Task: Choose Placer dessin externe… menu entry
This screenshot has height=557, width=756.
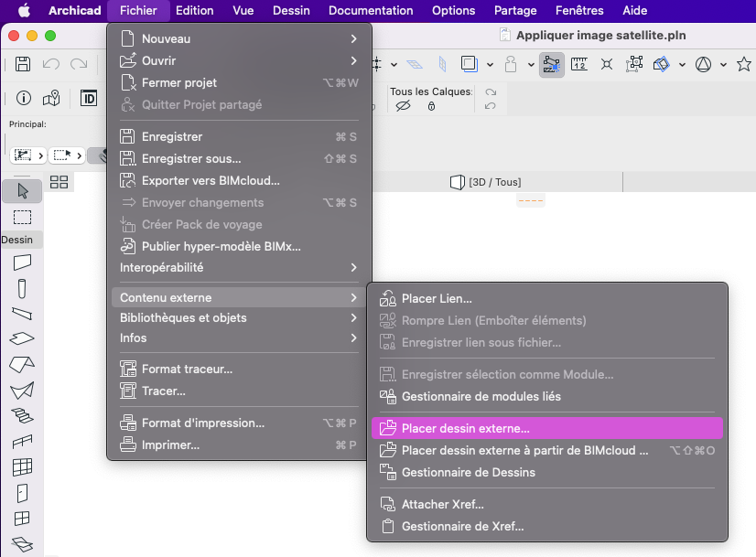Action: pyautogui.click(x=547, y=428)
